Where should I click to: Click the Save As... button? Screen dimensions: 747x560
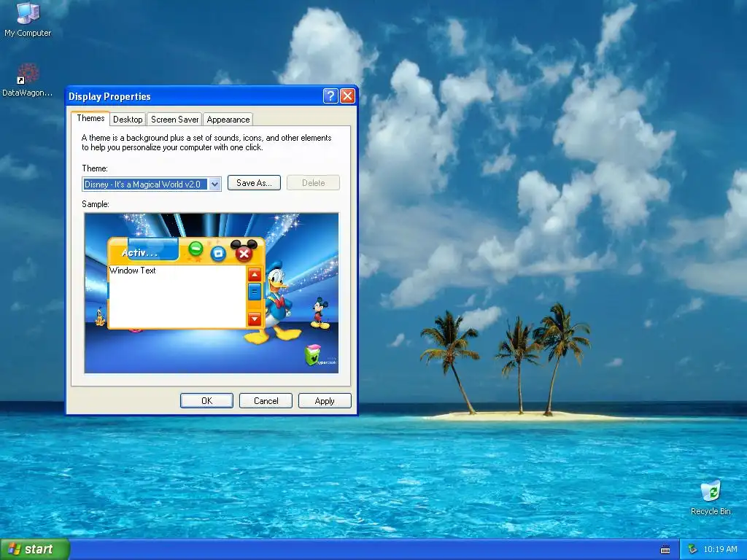coord(254,183)
